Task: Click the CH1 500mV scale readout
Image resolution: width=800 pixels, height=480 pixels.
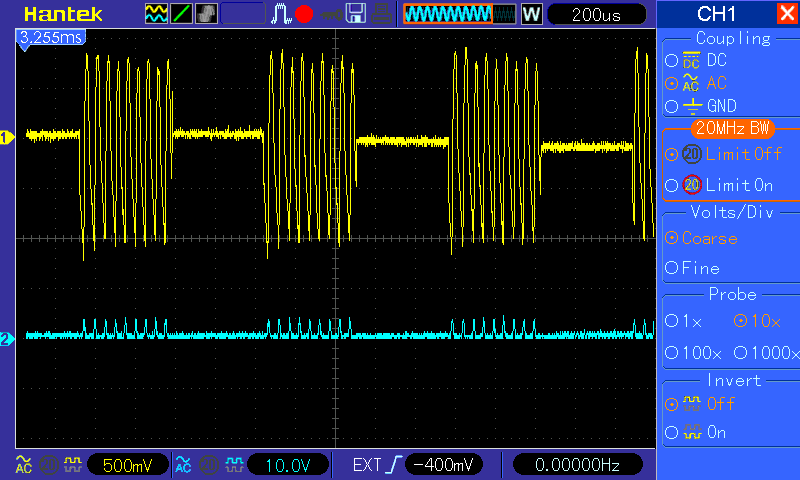Action: point(128,465)
